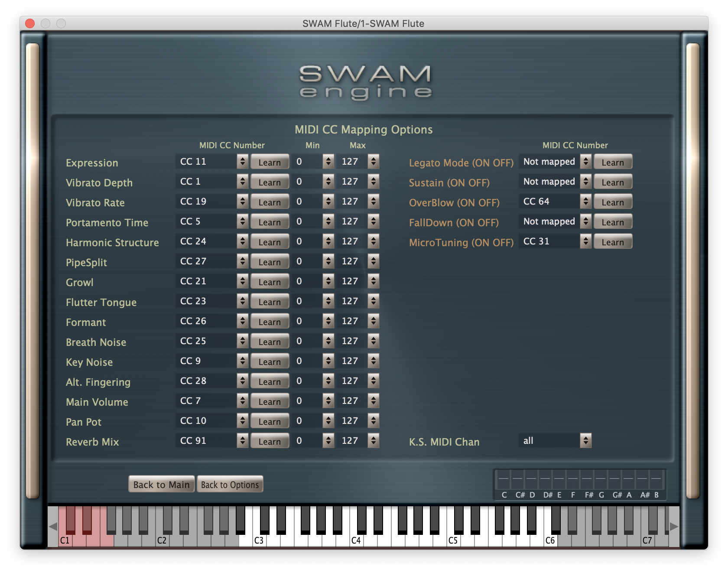
Task: Adjust Main Volume Max stepper
Action: (373, 401)
